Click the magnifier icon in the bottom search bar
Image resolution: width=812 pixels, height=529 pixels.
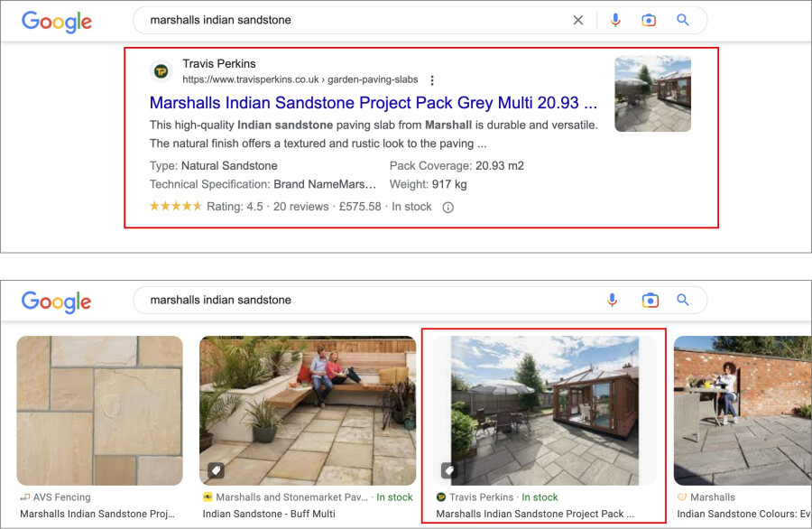tap(683, 300)
